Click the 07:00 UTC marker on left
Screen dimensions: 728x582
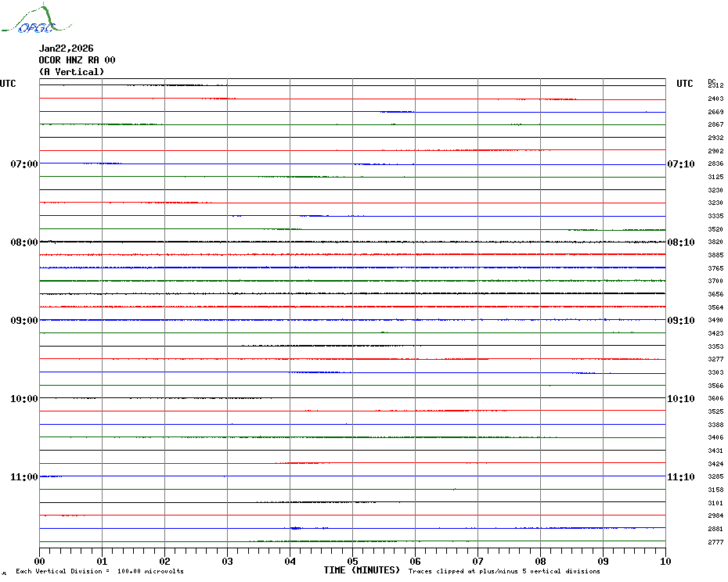(x=23, y=164)
